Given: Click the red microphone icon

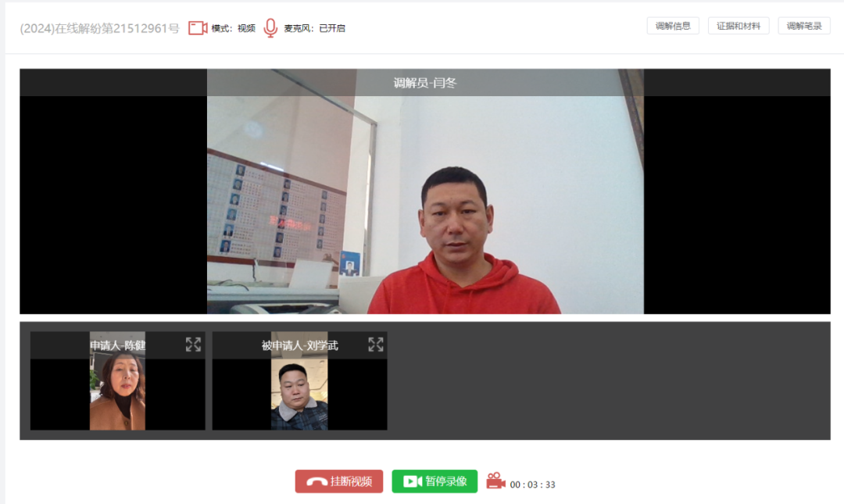Looking at the screenshot, I should [270, 28].
